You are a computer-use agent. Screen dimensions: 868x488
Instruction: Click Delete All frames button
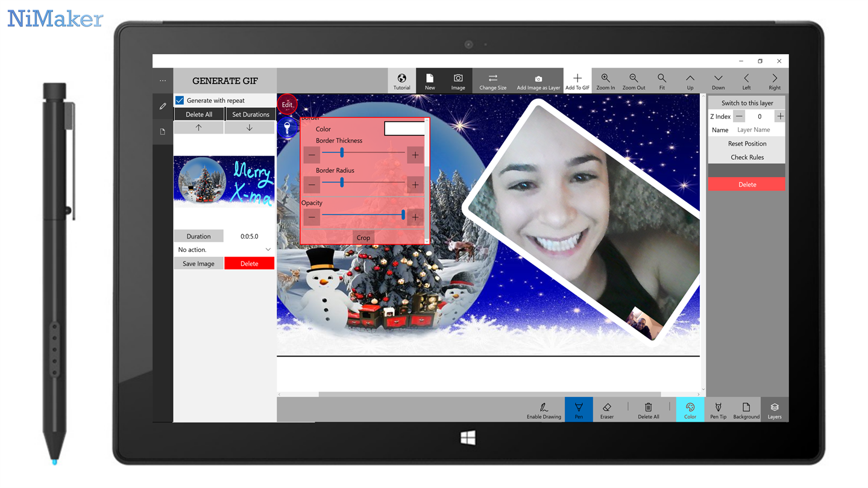click(x=199, y=114)
